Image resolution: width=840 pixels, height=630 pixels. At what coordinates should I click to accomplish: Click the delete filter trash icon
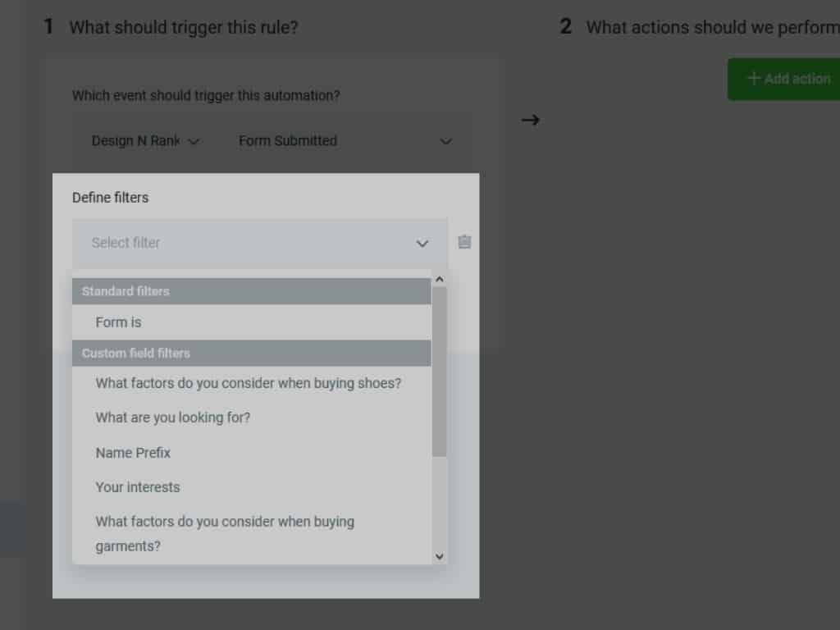(464, 242)
